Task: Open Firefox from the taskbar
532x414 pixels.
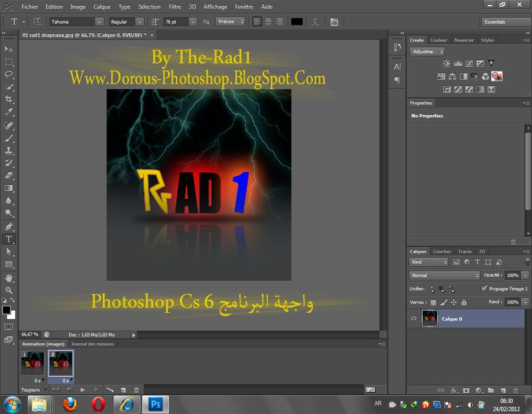Action: (x=70, y=404)
